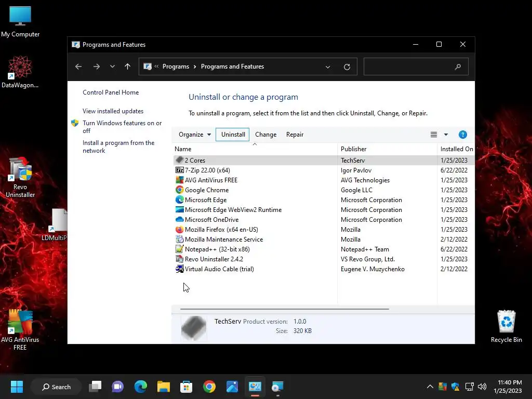Select the Microsoft Edge list icon
Image resolution: width=532 pixels, height=399 pixels.
pyautogui.click(x=179, y=199)
